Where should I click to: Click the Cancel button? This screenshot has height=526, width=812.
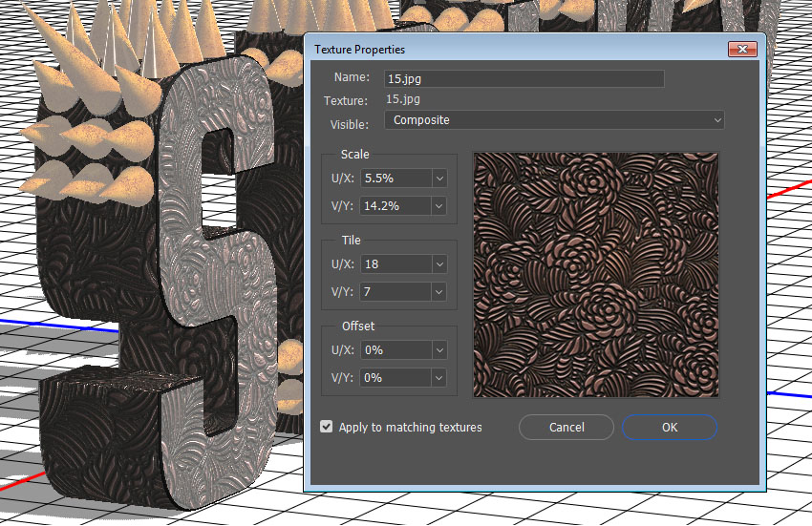pos(566,427)
